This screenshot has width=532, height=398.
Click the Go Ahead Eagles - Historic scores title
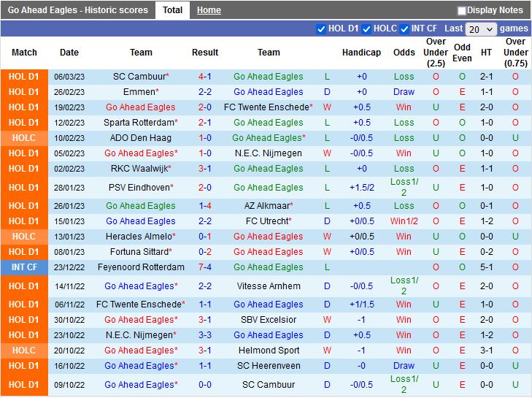tap(77, 10)
